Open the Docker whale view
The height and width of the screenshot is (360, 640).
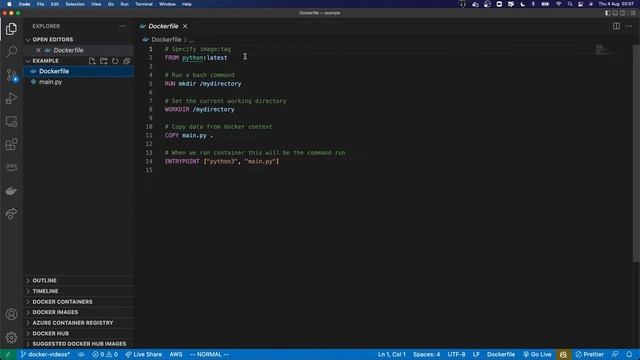(11, 191)
